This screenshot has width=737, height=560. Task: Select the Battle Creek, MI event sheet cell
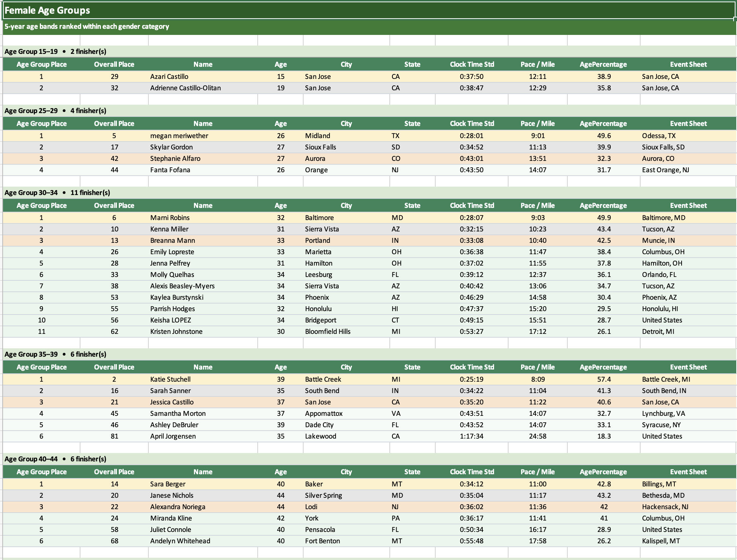[666, 379]
